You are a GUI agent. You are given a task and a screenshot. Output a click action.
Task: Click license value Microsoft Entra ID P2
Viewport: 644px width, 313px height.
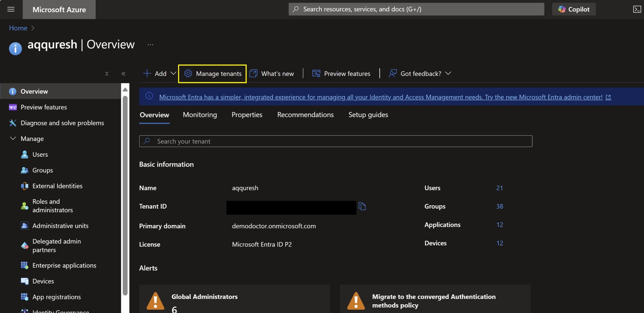(262, 244)
